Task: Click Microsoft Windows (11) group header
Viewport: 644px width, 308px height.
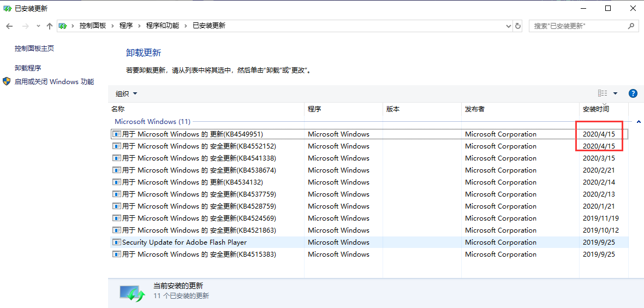Action: click(x=152, y=122)
